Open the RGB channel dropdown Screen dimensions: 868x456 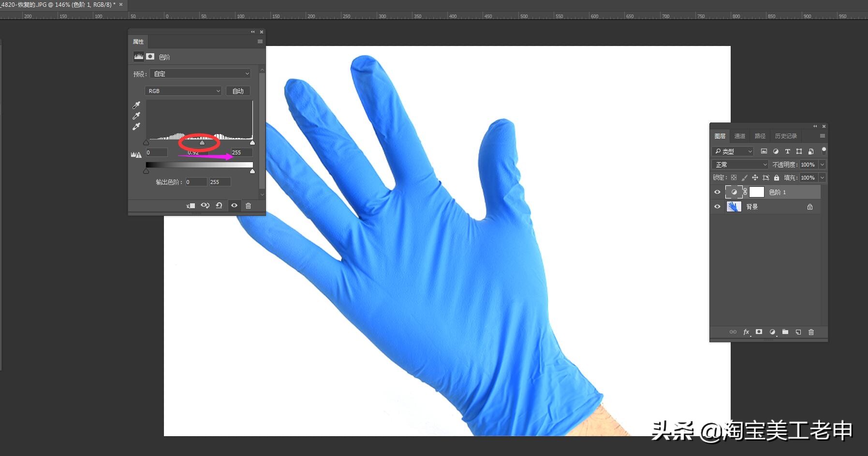pos(183,91)
